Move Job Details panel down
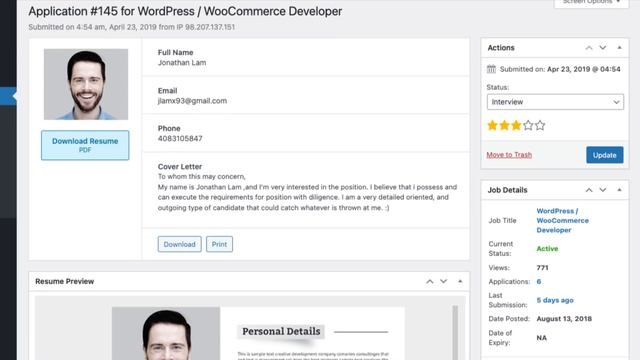 (x=603, y=190)
